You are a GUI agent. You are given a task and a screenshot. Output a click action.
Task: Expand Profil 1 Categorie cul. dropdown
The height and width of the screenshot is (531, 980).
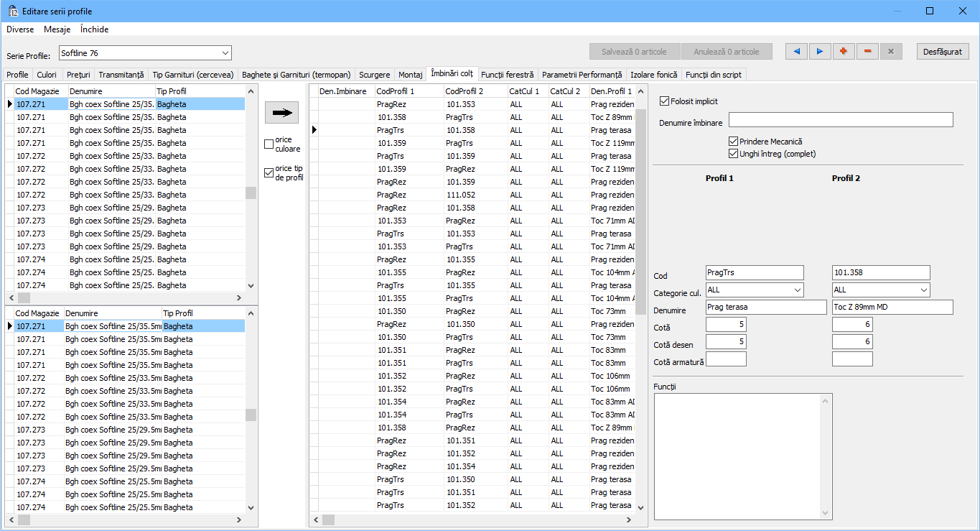click(x=798, y=290)
